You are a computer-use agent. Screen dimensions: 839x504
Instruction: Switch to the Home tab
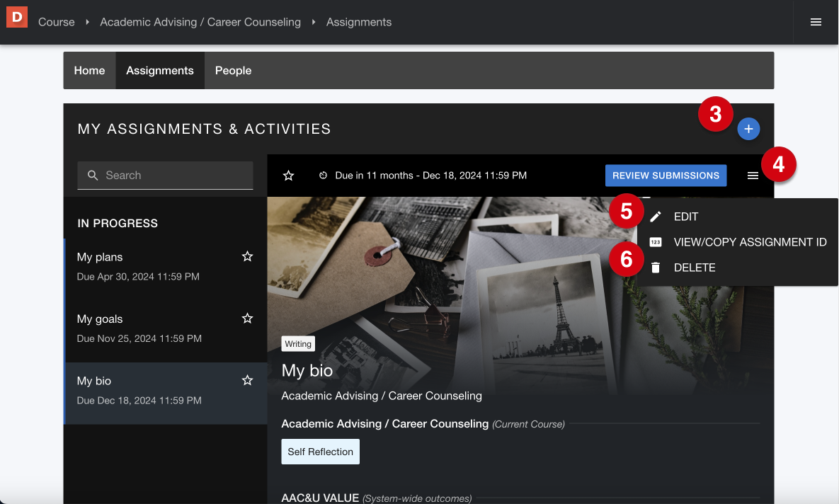click(89, 71)
